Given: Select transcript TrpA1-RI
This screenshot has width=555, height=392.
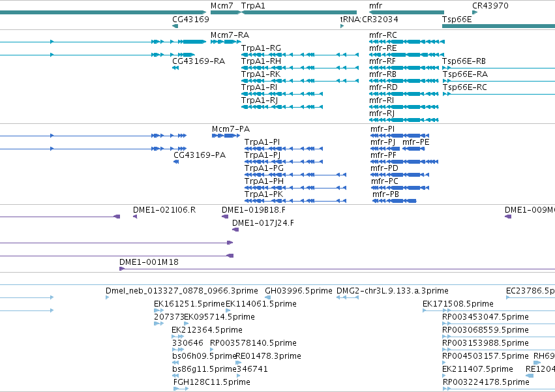Looking at the screenshot, I should pyautogui.click(x=282, y=94).
